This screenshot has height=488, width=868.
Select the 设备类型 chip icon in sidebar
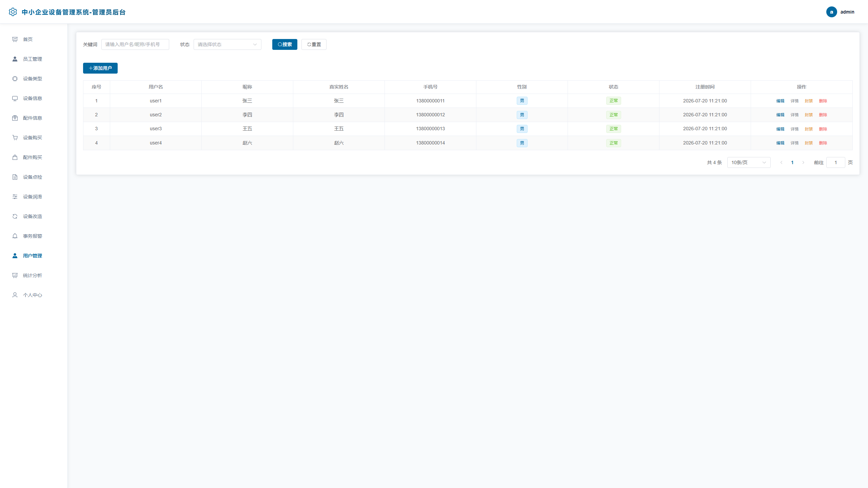[15, 79]
